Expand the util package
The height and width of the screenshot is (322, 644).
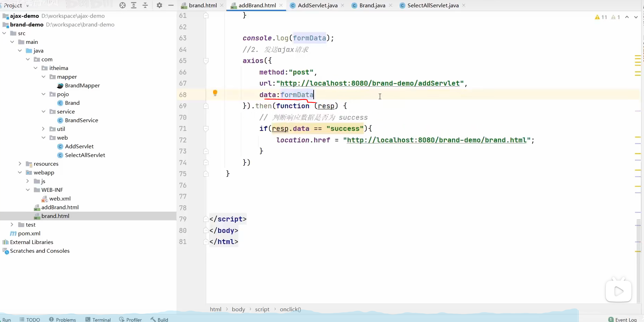(44, 129)
